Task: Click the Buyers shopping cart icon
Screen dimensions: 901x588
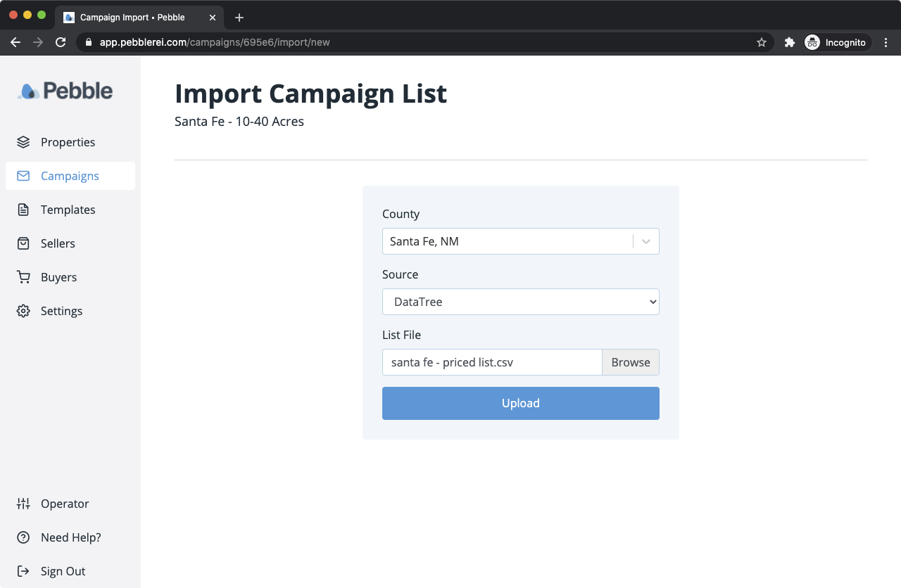Action: point(23,277)
